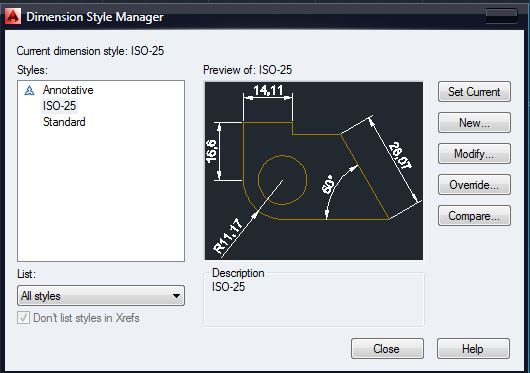Click the R11,17 radius label in preview
530x373 pixels.
228,236
